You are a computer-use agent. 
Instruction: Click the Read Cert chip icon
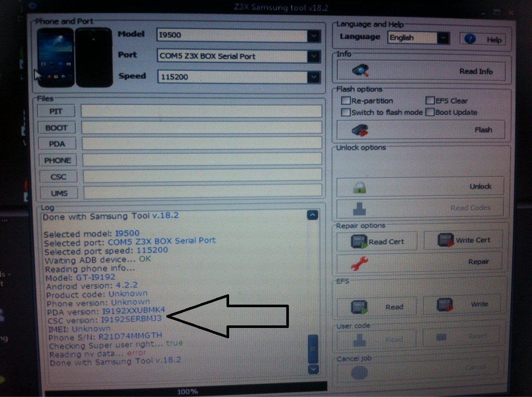[359, 241]
